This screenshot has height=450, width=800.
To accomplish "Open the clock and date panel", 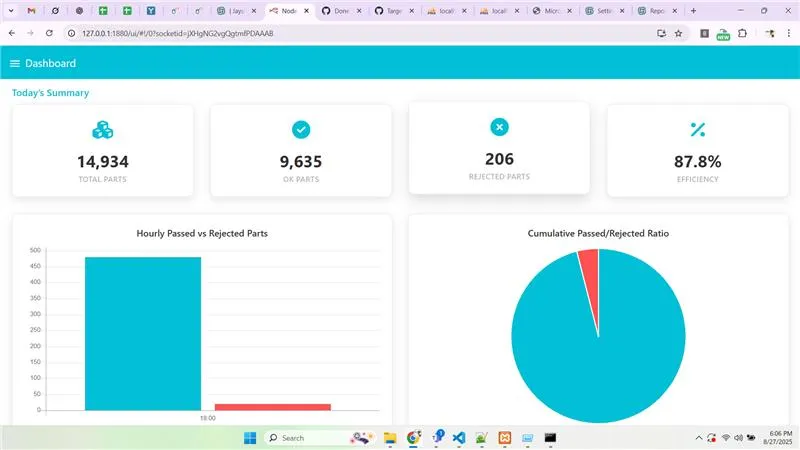I will point(778,438).
